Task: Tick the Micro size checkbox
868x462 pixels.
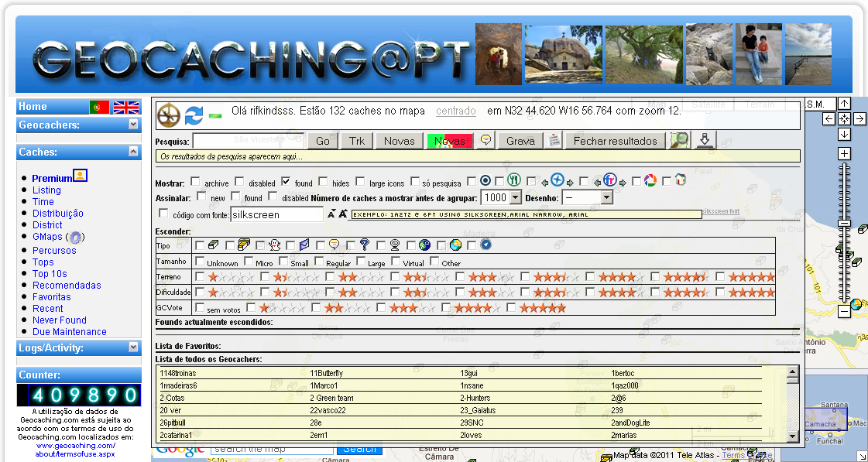Action: [x=249, y=261]
